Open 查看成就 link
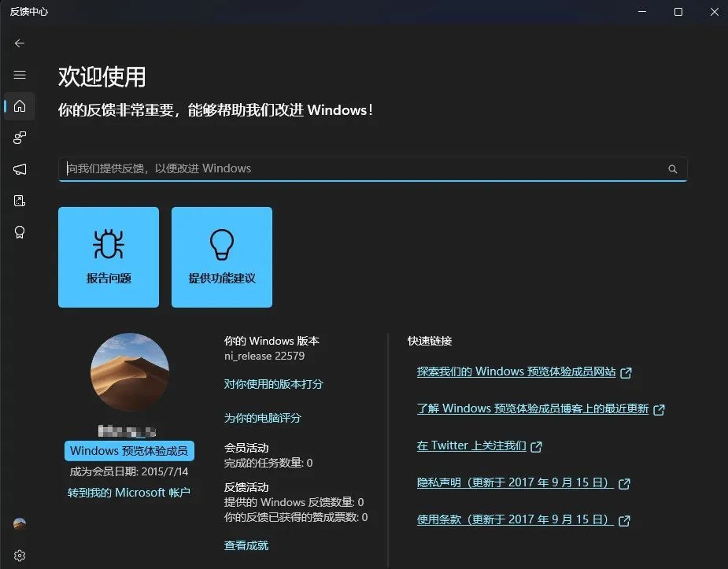This screenshot has width=728, height=569. pos(246,545)
